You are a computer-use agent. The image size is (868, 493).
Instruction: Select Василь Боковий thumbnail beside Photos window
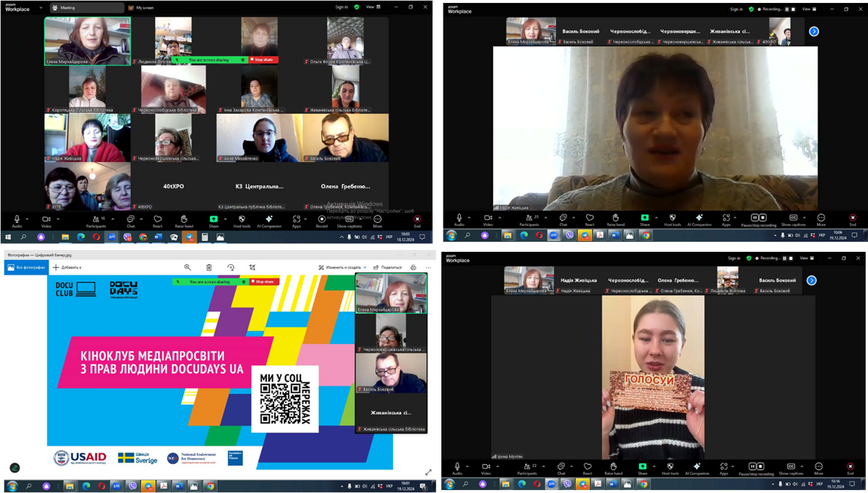click(391, 374)
